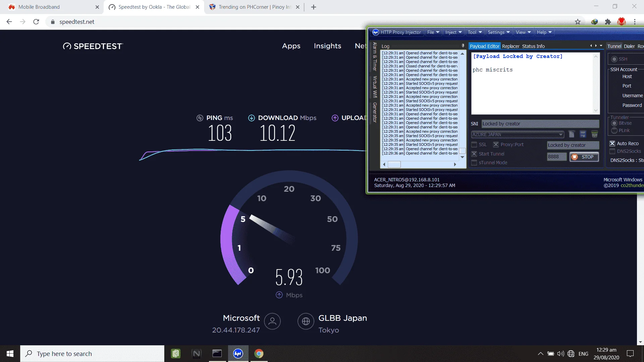Viewport: 644px width, 362px height.
Task: Toggle the Start Tunnel checkbox
Action: 474,154
